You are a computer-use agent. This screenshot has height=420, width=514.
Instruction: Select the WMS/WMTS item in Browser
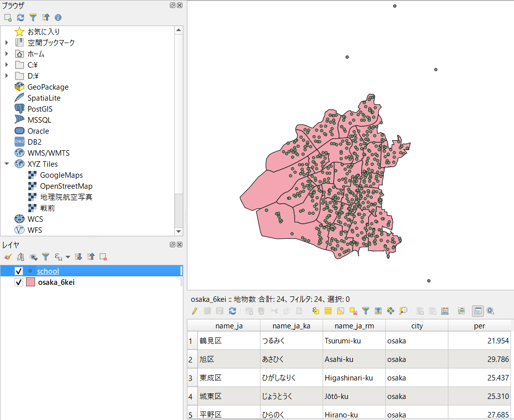(49, 153)
